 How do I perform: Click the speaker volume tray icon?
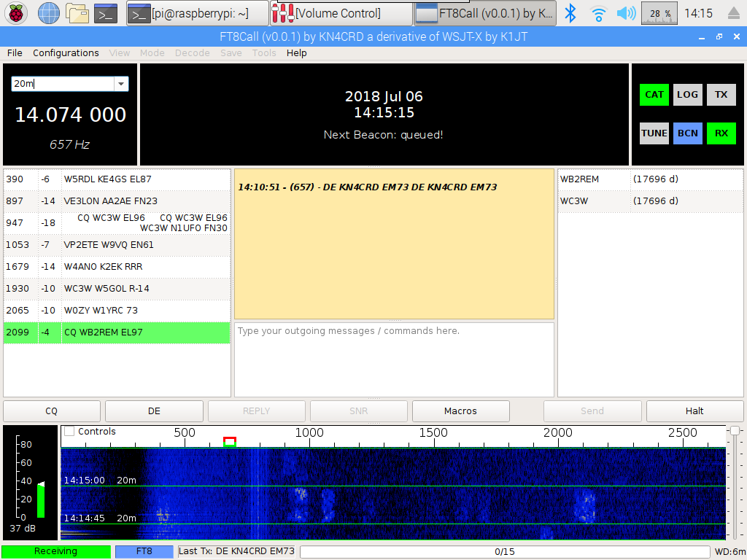point(626,13)
